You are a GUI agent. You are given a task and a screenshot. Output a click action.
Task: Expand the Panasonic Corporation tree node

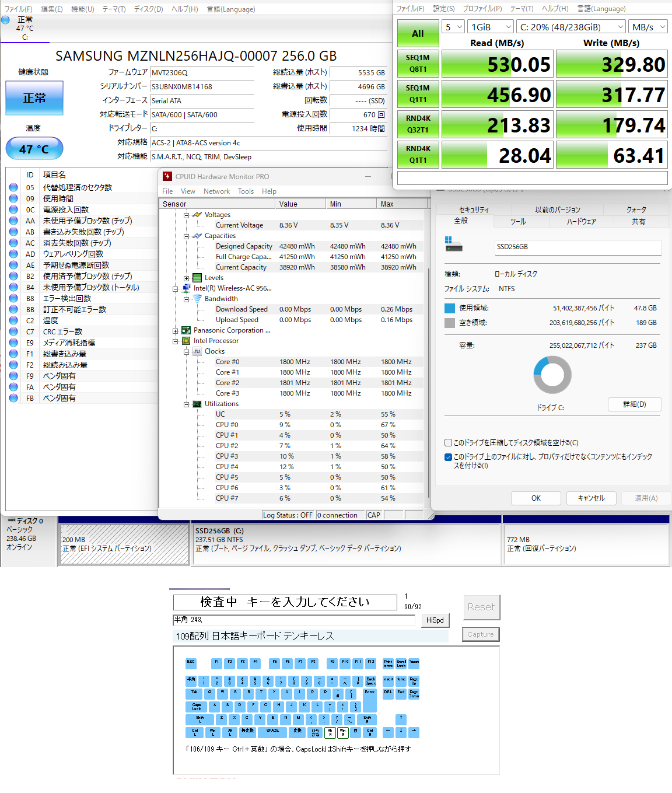click(175, 331)
